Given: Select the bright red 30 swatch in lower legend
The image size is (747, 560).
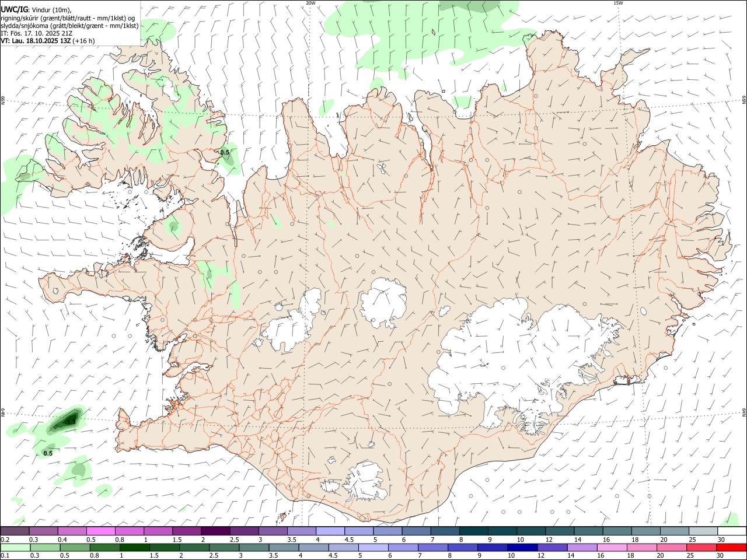Looking at the screenshot, I should (x=731, y=547).
